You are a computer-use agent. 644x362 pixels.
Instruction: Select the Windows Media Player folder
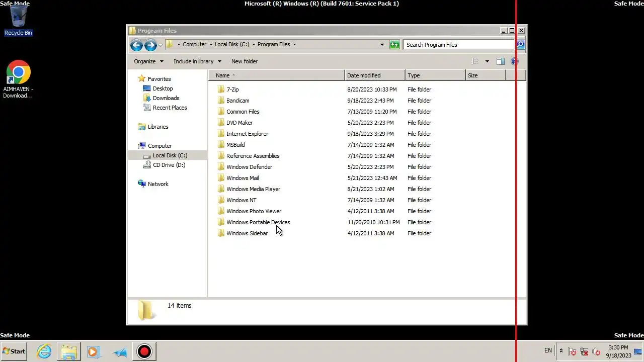pyautogui.click(x=253, y=189)
